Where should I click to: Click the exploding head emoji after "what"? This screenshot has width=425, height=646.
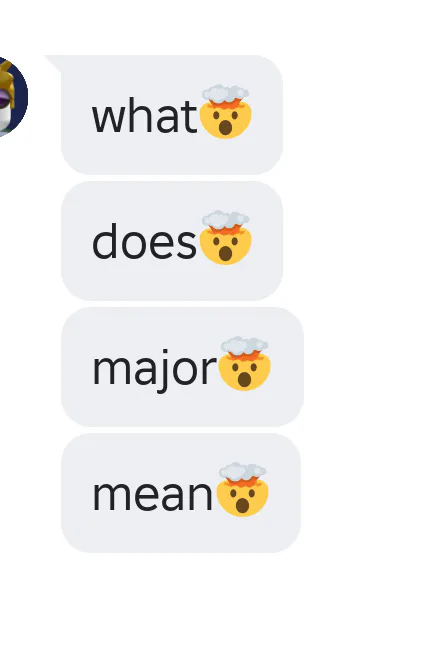click(226, 112)
